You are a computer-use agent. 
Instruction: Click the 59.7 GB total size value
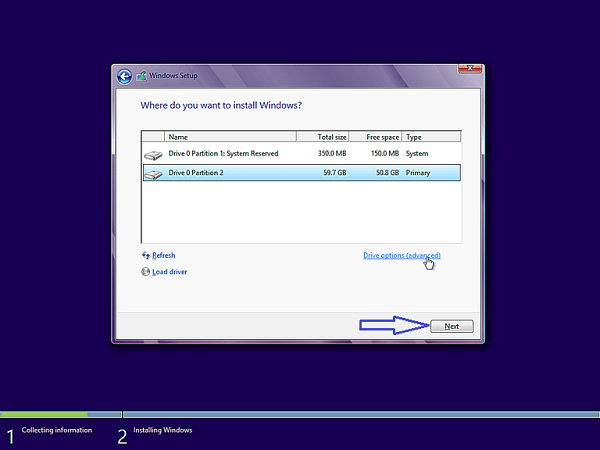(335, 173)
